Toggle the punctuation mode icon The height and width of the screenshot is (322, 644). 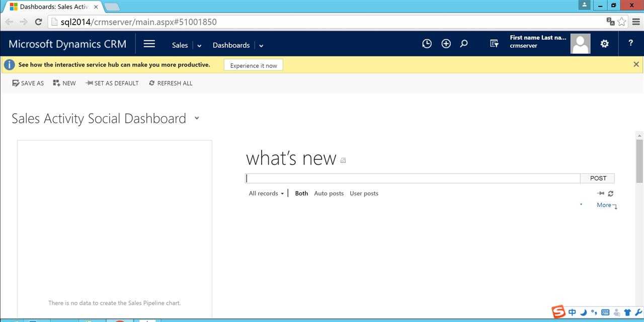click(x=594, y=312)
